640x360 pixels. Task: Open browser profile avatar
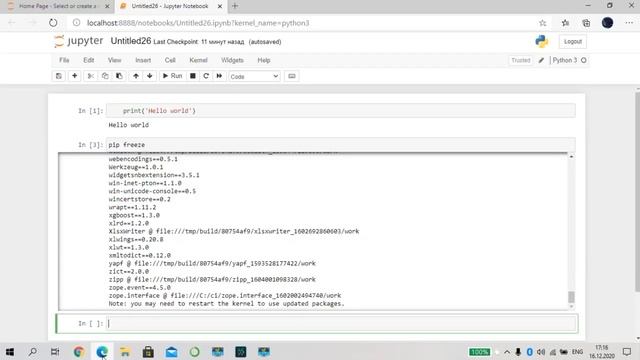607,23
